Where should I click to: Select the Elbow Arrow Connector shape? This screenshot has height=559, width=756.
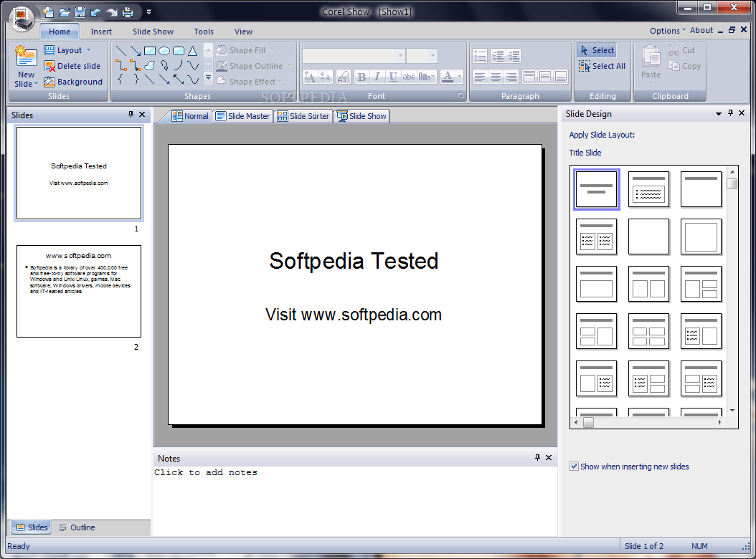pos(136,64)
